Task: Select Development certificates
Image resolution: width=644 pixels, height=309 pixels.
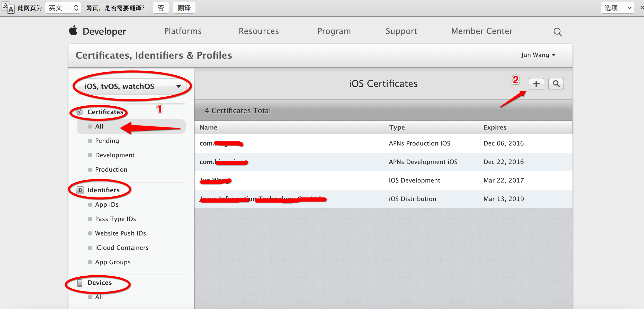Action: (114, 155)
